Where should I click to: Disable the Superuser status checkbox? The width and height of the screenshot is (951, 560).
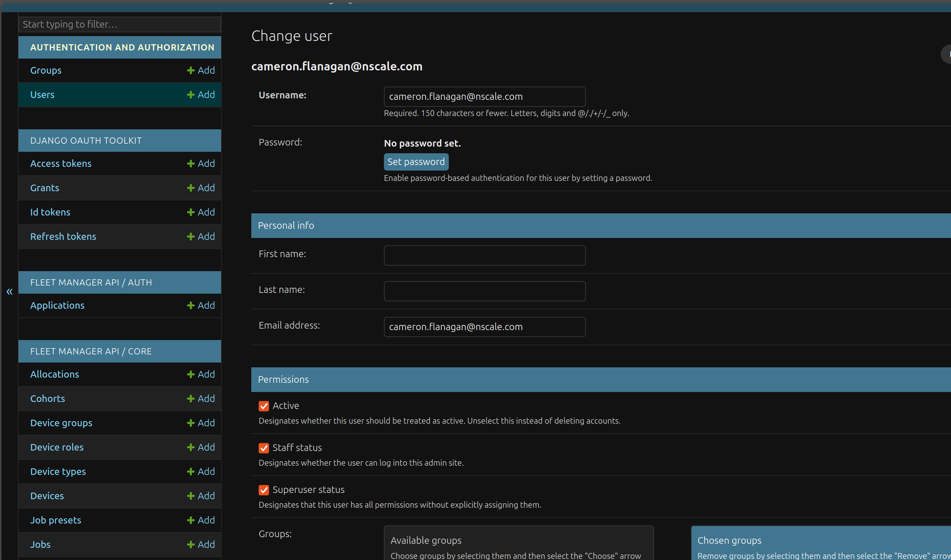[x=264, y=490]
